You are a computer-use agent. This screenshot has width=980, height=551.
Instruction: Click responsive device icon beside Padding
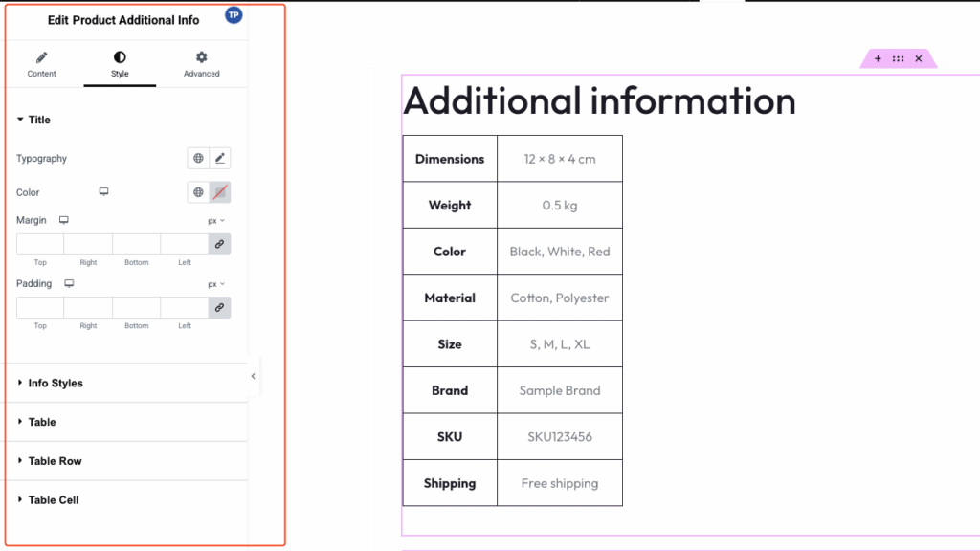69,283
